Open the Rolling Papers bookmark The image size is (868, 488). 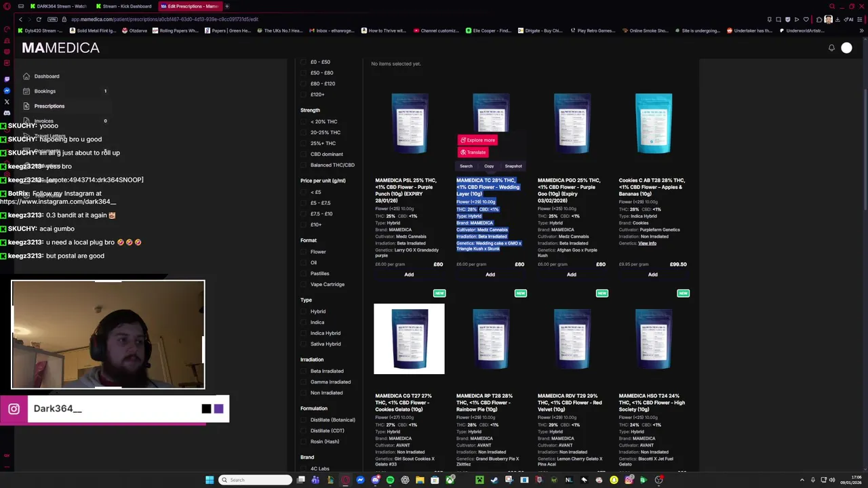[x=176, y=30]
